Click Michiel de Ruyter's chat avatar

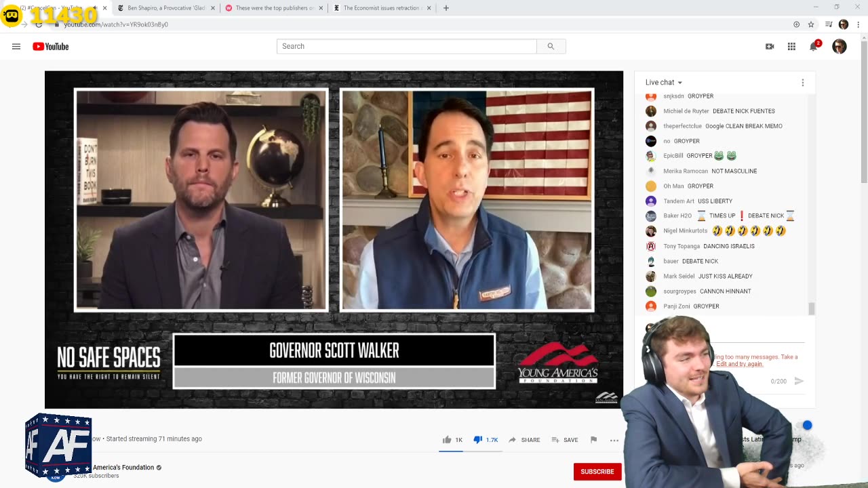coord(651,111)
